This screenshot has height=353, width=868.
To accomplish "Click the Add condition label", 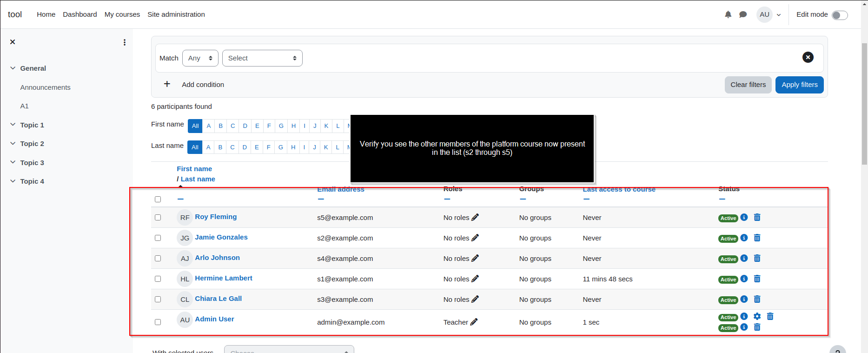I will pos(203,85).
